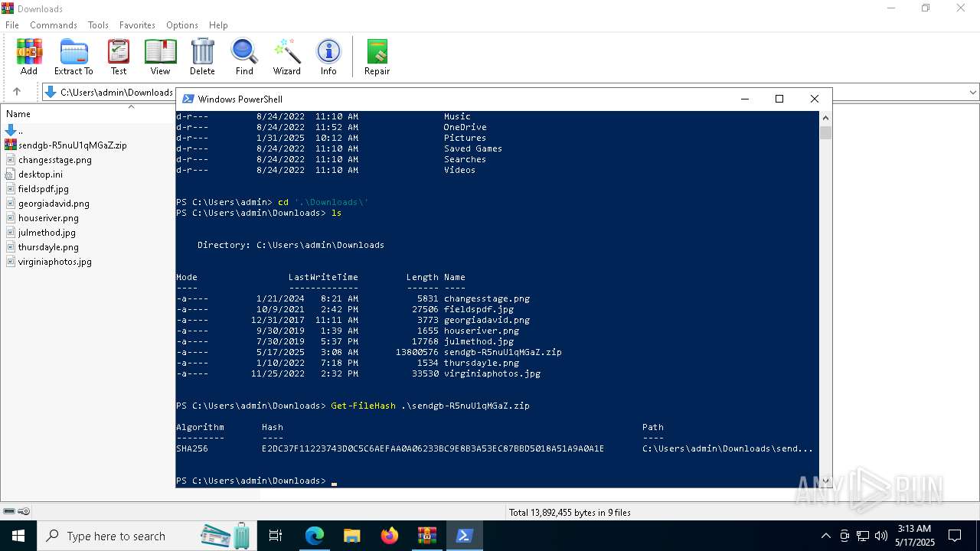
Task: Select virginiaphotos.jpg in file list
Action: click(54, 262)
